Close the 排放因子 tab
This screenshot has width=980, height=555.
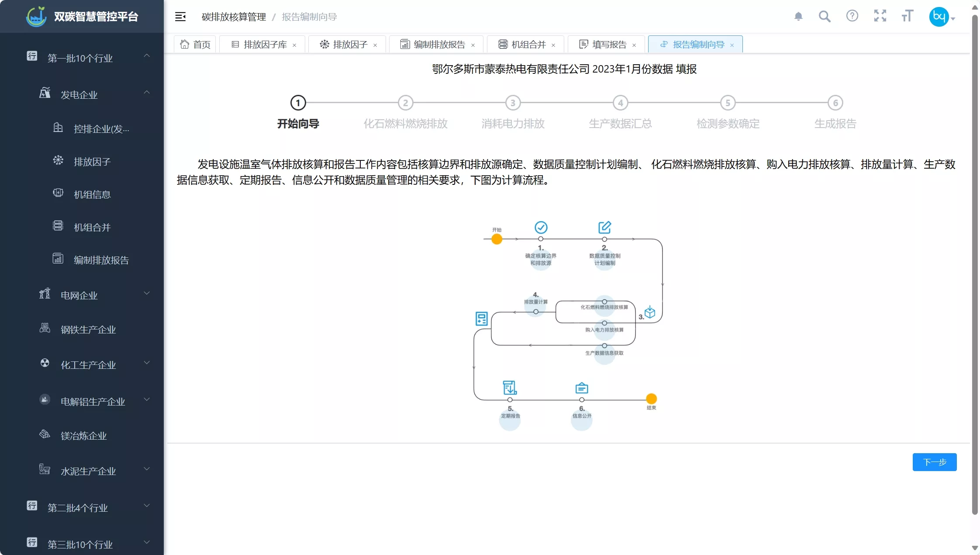(375, 45)
